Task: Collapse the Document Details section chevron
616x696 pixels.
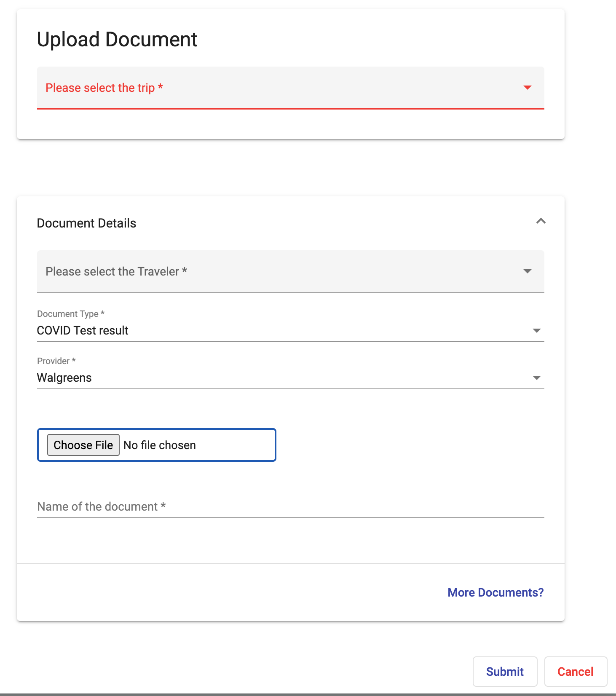Action: coord(541,221)
